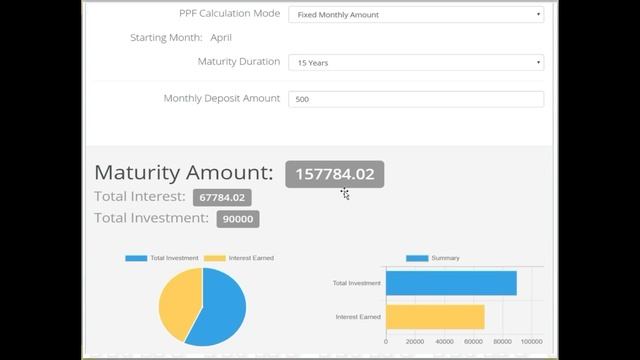Image resolution: width=640 pixels, height=360 pixels.
Task: Click the 'PPF Calculation Mode' label
Action: (229, 13)
